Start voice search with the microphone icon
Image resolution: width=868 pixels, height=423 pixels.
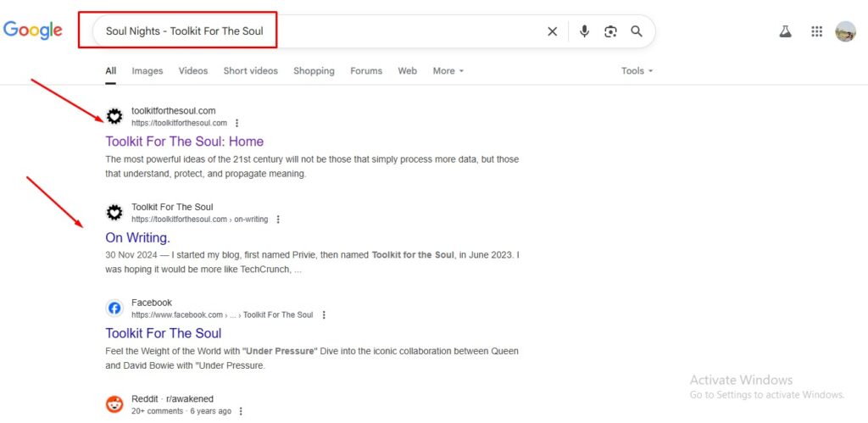point(584,31)
